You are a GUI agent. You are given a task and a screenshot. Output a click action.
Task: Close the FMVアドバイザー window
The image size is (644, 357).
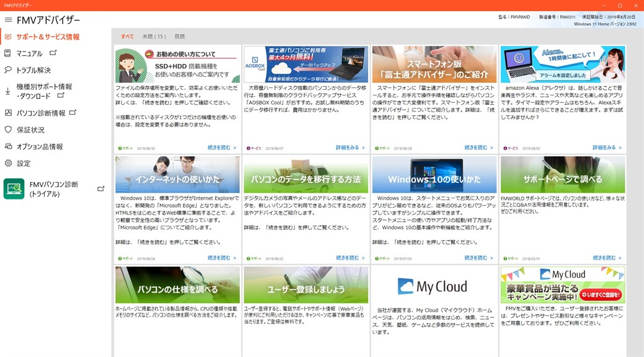coord(636,6)
